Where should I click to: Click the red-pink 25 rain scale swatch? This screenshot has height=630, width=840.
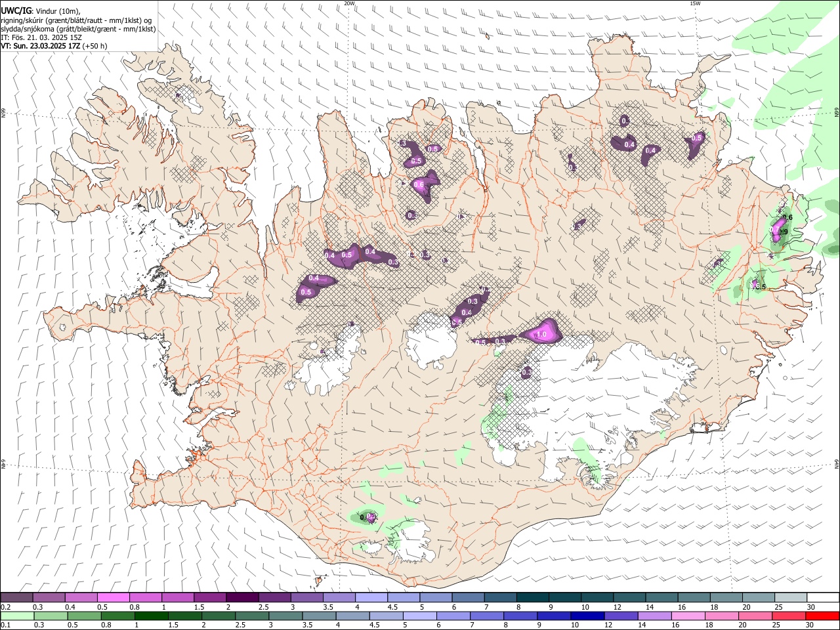tap(789, 616)
